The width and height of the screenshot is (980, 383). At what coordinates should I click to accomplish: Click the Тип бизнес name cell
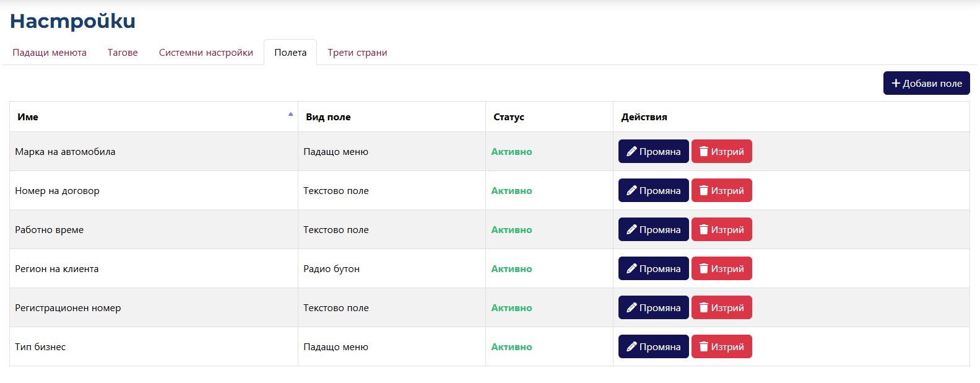(x=154, y=346)
